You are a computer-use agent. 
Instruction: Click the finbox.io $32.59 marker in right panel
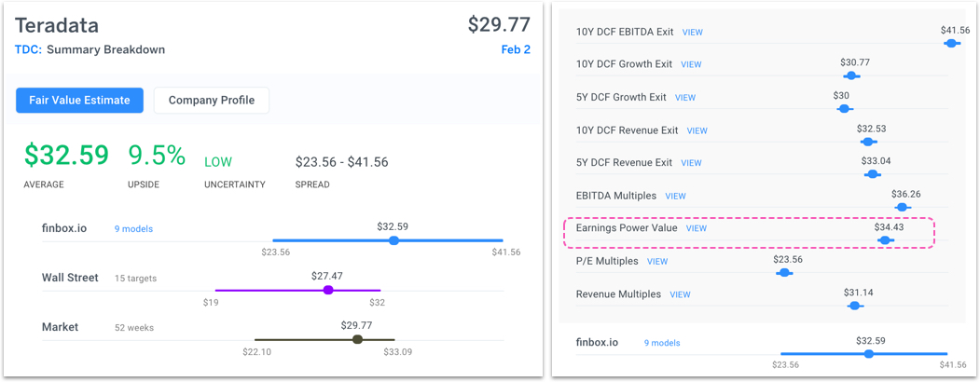(868, 354)
